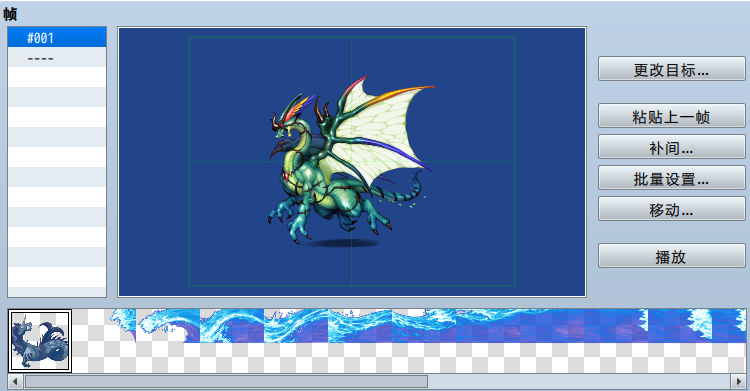The height and width of the screenshot is (391, 750).
Task: Click the scroll-left arrow of the sprite sheet
Action: pos(15,381)
